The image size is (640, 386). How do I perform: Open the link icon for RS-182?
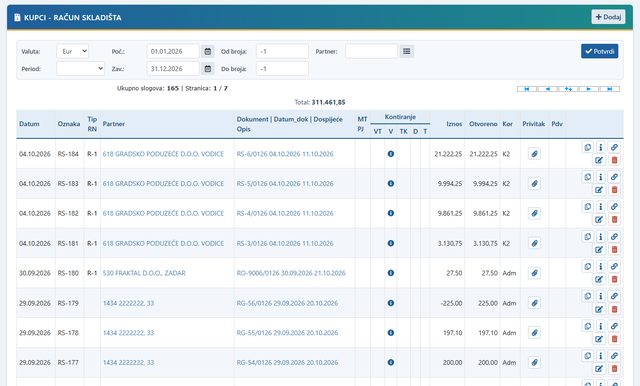614,207
